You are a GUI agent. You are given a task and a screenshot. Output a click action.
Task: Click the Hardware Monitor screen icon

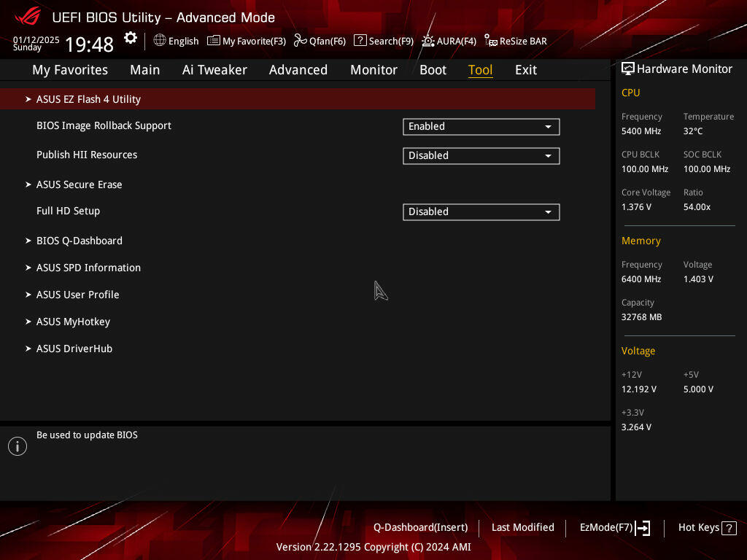628,69
